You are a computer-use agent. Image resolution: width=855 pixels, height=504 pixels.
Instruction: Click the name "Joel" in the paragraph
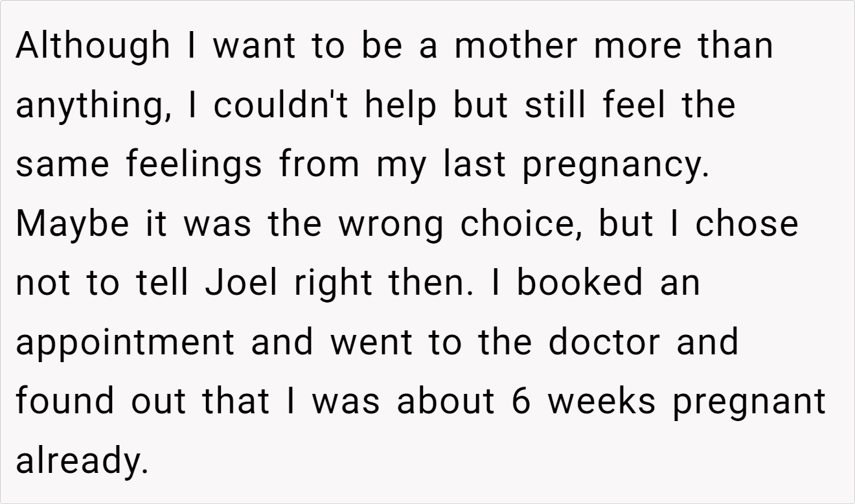pos(243,282)
